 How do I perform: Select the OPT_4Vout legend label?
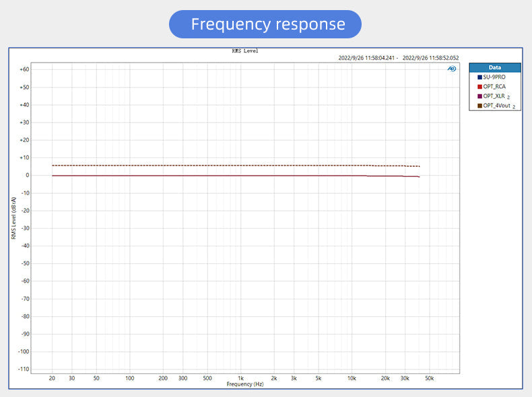coord(496,106)
